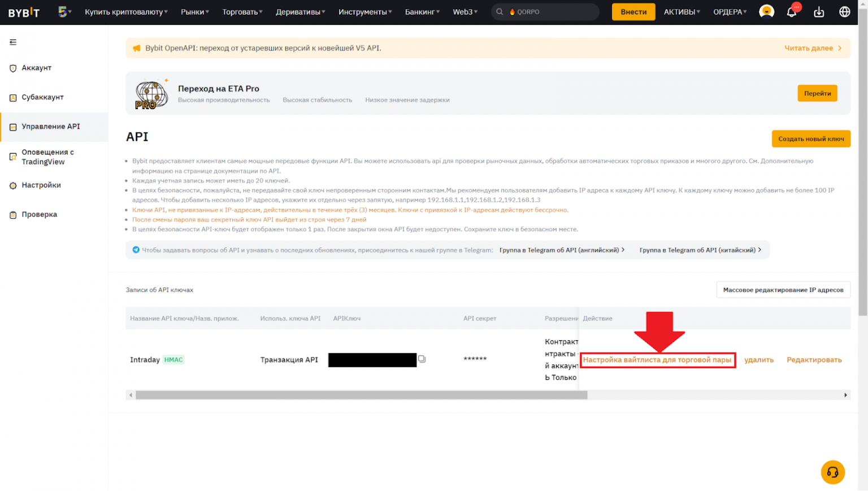868x491 pixels.
Task: Click the desktop app download icon
Action: coord(819,11)
